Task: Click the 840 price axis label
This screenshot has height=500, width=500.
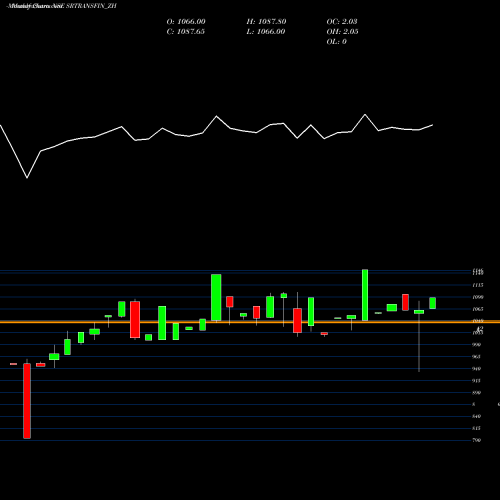Action: click(x=477, y=416)
